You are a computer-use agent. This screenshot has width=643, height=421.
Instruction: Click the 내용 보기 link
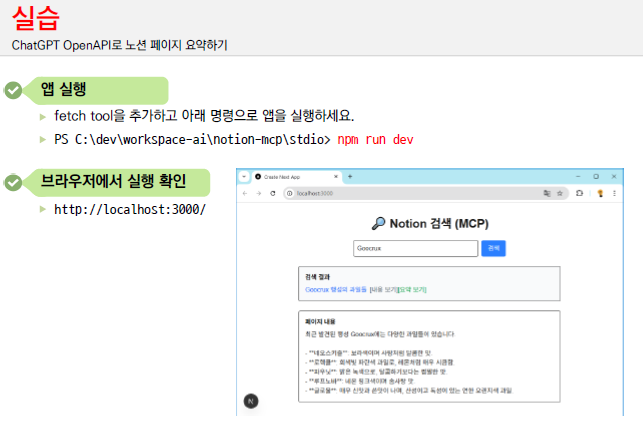[383, 290]
